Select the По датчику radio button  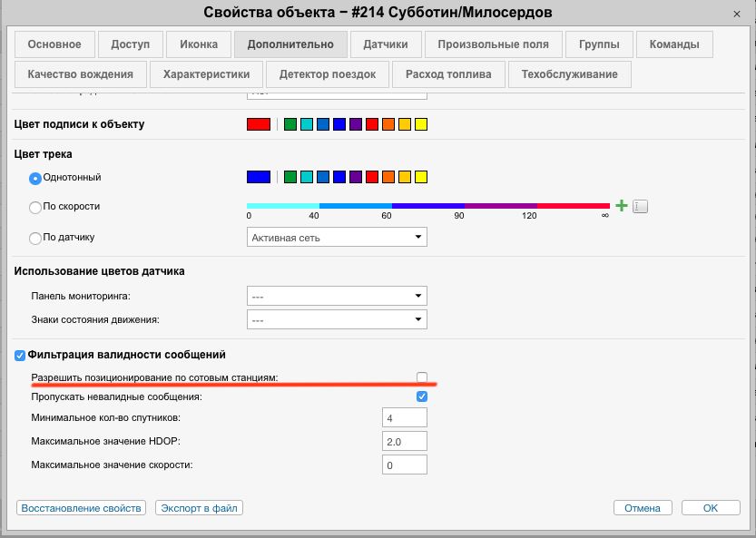[x=35, y=238]
